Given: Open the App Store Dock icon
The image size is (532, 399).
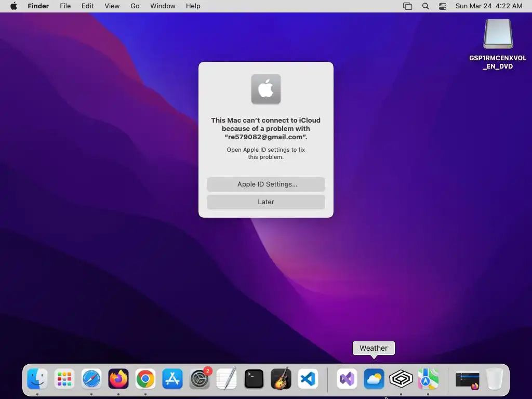Looking at the screenshot, I should point(172,379).
